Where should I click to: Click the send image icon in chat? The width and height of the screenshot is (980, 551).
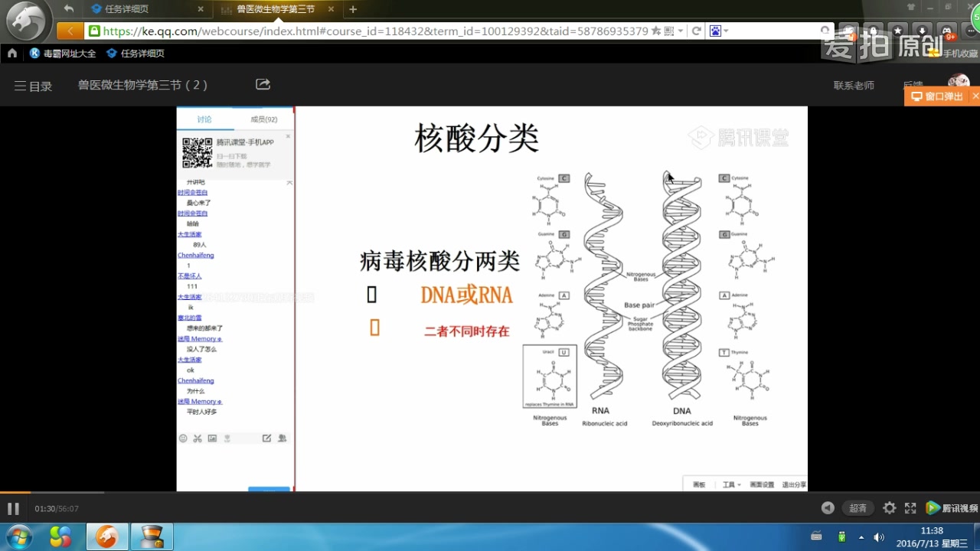tap(212, 439)
